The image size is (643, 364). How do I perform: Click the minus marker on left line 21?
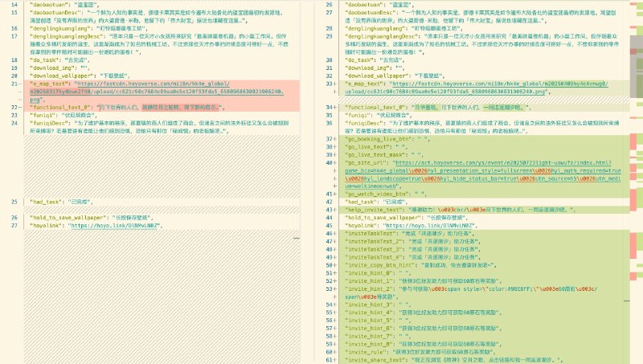[x=22, y=84]
